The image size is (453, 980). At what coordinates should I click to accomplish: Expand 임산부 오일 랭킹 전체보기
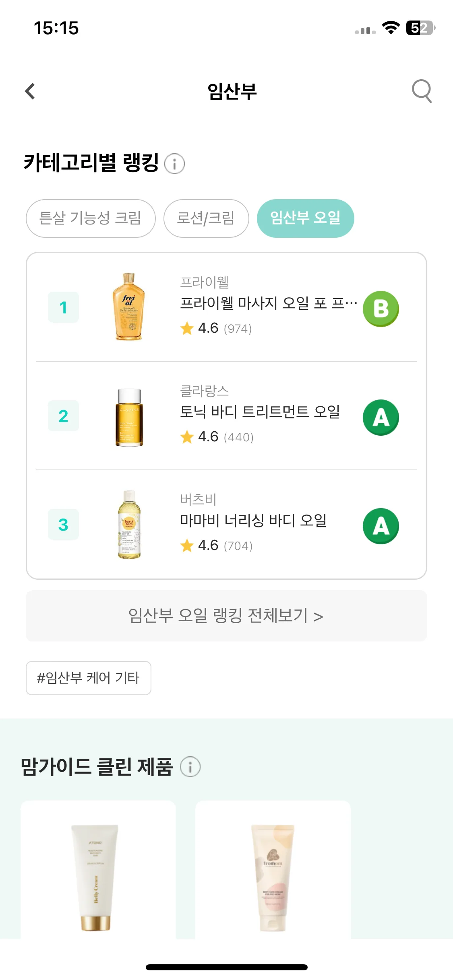(226, 616)
